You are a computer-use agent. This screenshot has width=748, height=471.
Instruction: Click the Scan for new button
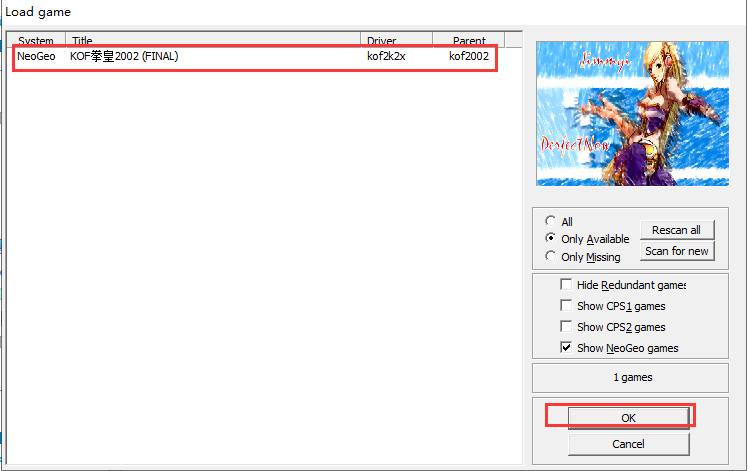[677, 251]
